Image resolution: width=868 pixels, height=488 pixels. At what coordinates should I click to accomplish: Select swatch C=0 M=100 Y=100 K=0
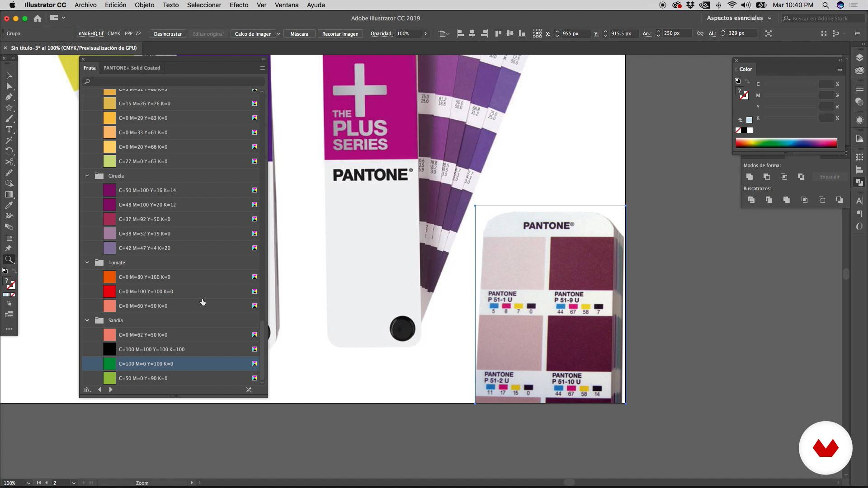[x=171, y=291]
